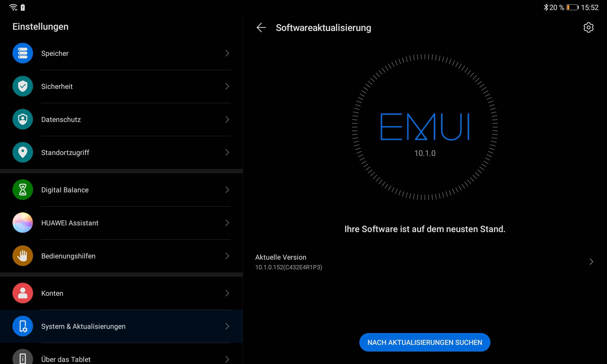Expand System & Aktualisierungen row chevron
607x364 pixels.
pyautogui.click(x=227, y=326)
